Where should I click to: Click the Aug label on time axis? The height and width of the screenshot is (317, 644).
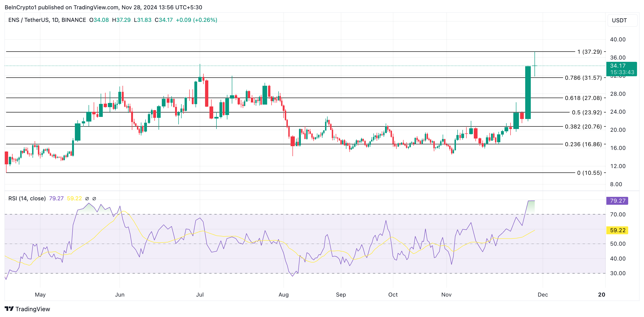(x=283, y=294)
